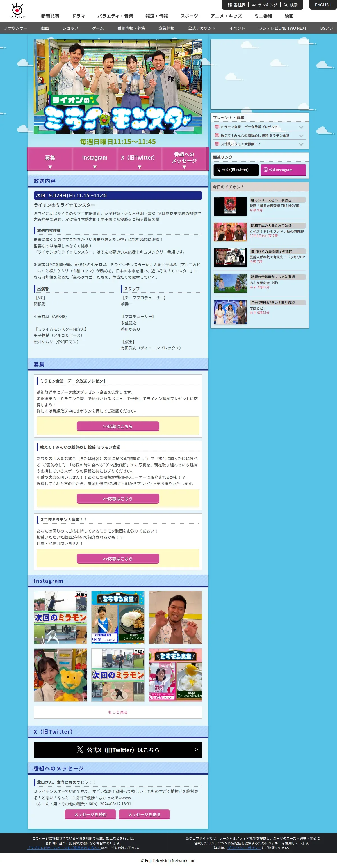This screenshot has width=337, height=868.
Task: Expand ミラモン食堂 データ放送プレゼント sidebar item
Action: [x=259, y=127]
